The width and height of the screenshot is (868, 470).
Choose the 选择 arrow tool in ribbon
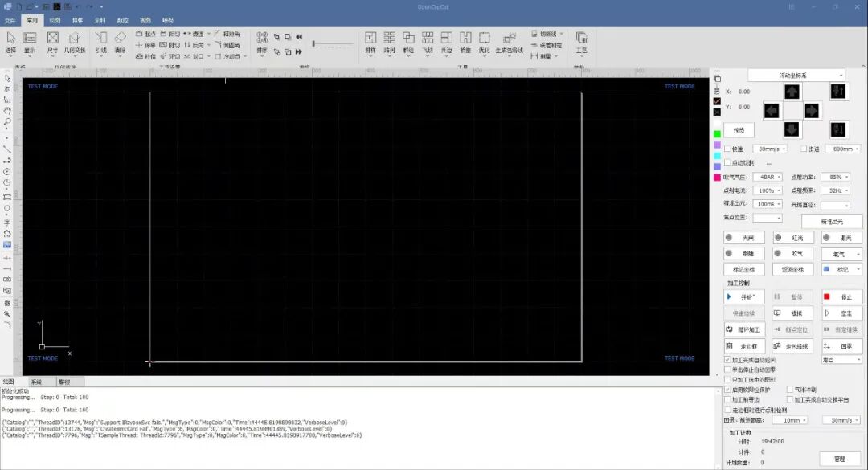(10, 42)
